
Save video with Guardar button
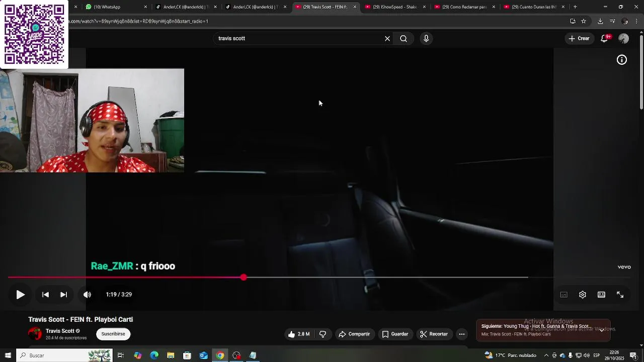(395, 334)
